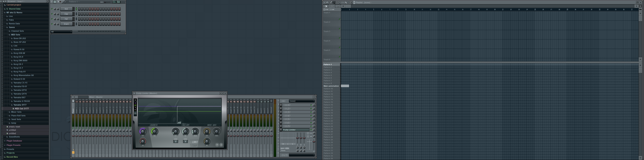Click the Fruity Limiter LIMIT mode tab
The width and height of the screenshot is (644, 160).
195,142
